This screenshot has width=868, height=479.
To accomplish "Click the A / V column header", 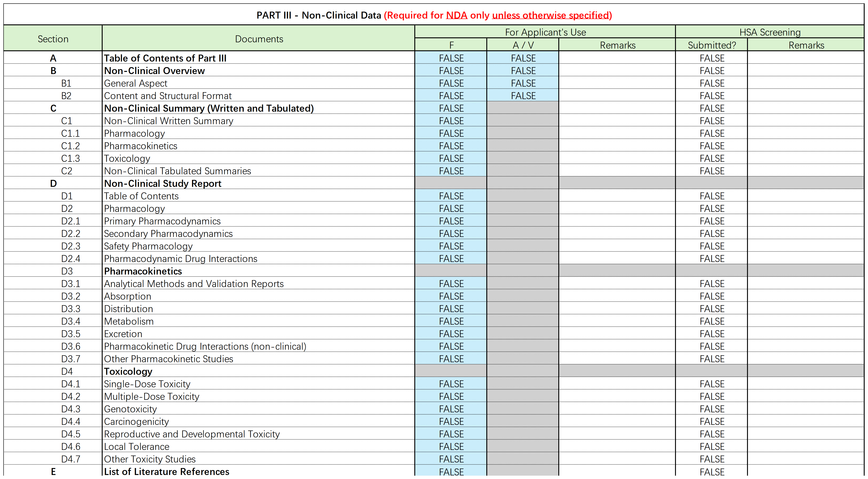I will click(x=523, y=45).
